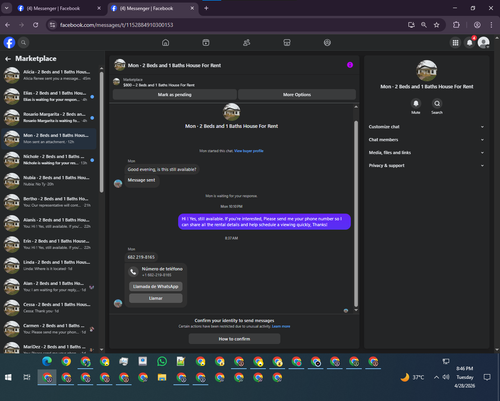The image size is (500, 401).
Task: Click the browser address bar URL
Action: (116, 25)
